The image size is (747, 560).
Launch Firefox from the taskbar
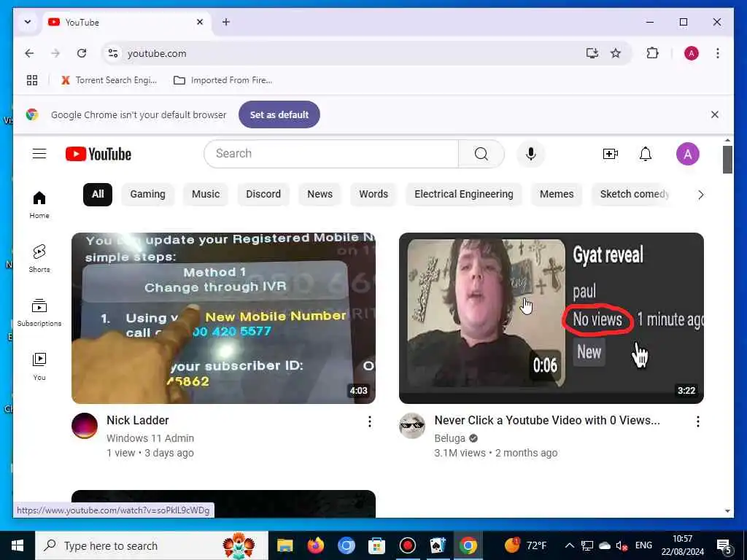pos(315,545)
